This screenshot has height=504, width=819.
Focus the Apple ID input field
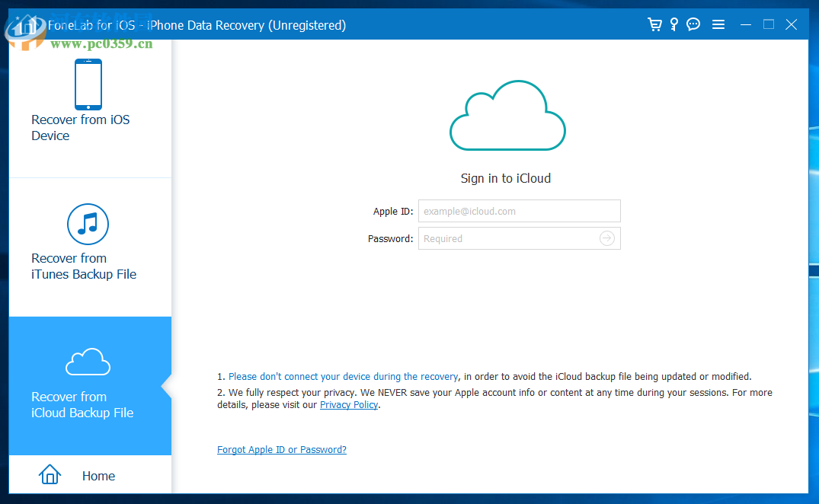pos(519,211)
